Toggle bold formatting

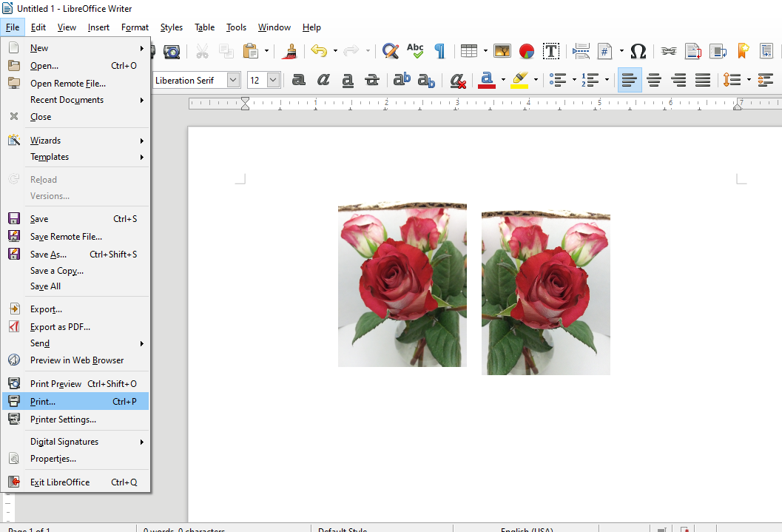coord(298,80)
